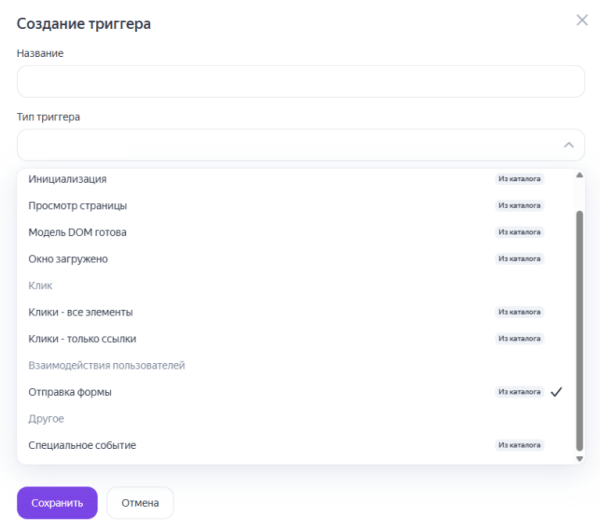Click the dropdown list scrollbar thumb
The width and height of the screenshot is (600, 531).
point(579,330)
